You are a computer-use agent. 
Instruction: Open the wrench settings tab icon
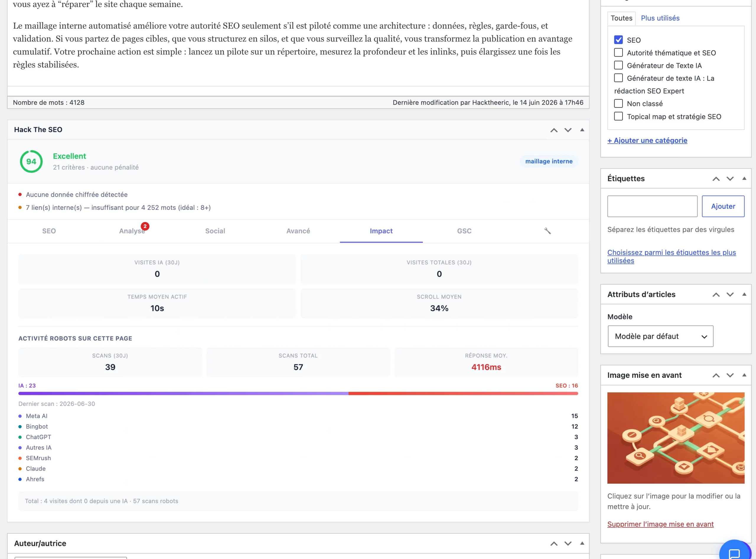(x=547, y=231)
